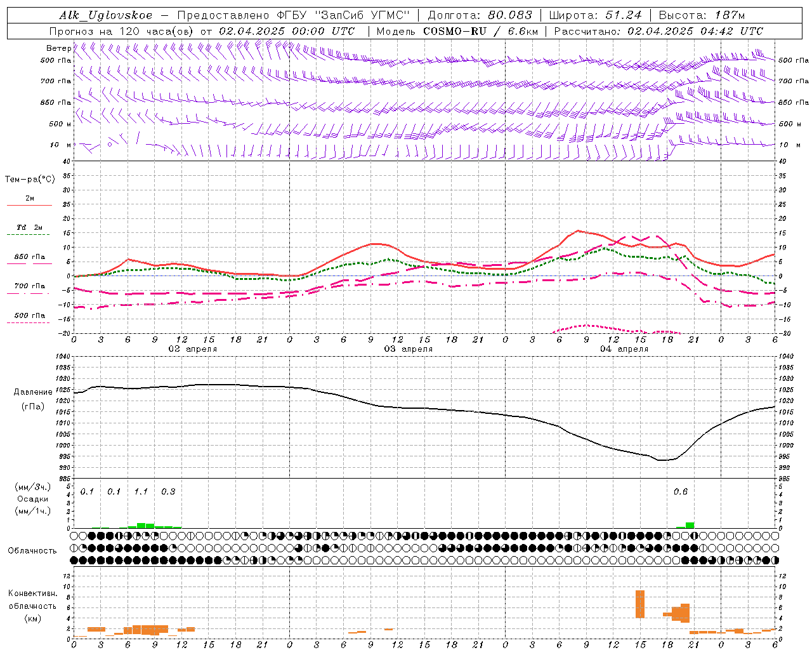Click the right convective axis label 12
Screen dimensions: 812x650
782,576
